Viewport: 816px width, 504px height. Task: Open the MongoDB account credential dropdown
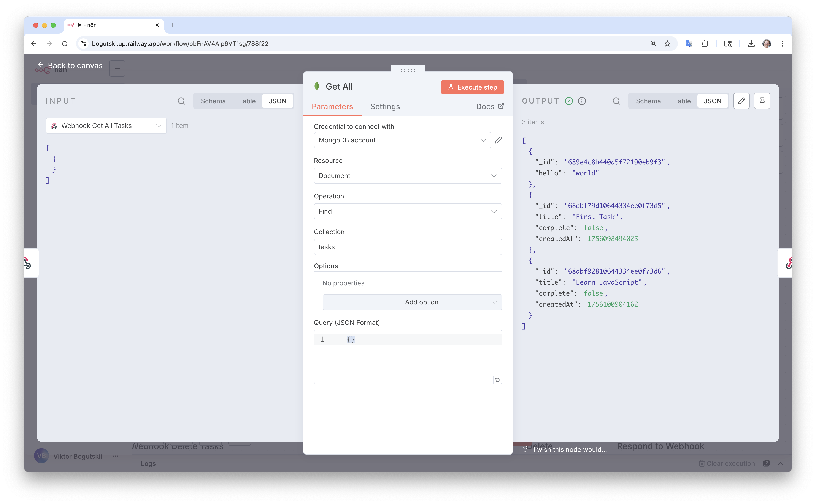[x=402, y=140]
